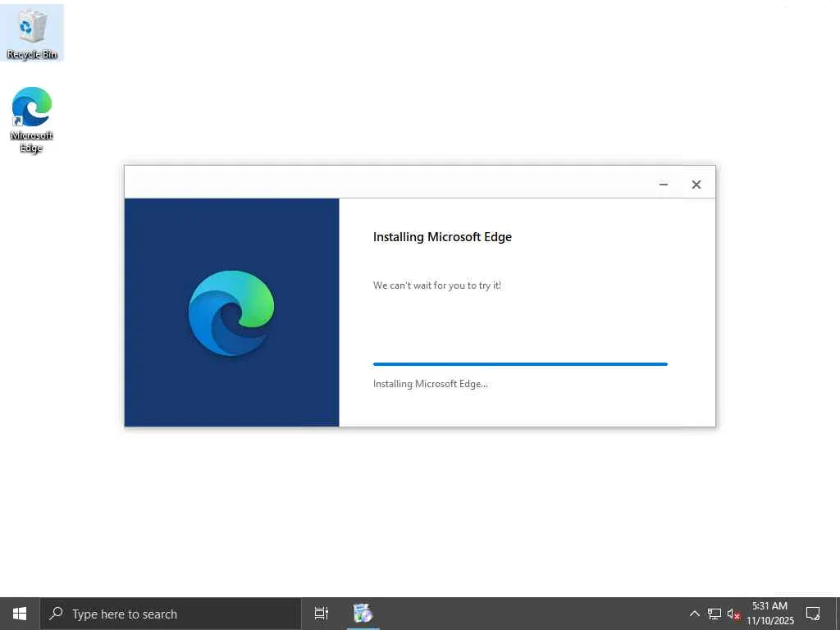This screenshot has width=840, height=630.
Task: Click the Show desktop strip at the taskbar end
Action: click(x=838, y=614)
